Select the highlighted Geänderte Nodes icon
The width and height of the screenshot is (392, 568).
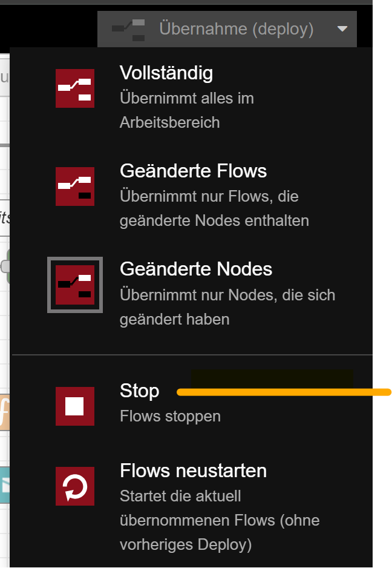coord(75,285)
